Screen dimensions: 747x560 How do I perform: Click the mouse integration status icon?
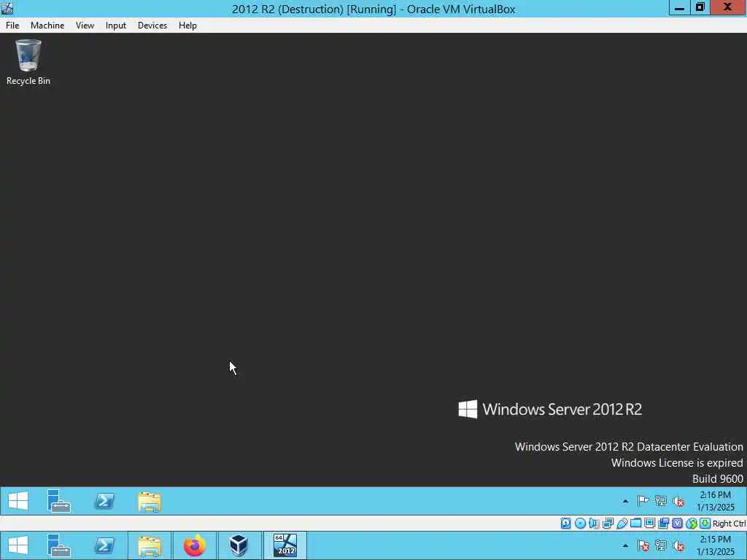click(692, 524)
